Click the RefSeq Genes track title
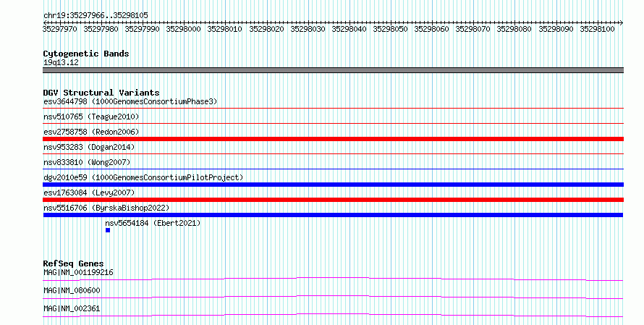Viewport: 644px width, 325px height. click(x=73, y=263)
